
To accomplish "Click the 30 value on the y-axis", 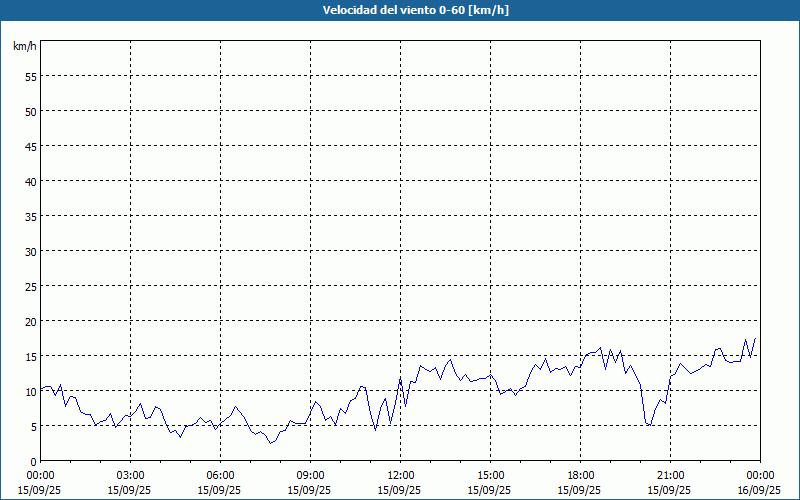I will pyautogui.click(x=30, y=251).
